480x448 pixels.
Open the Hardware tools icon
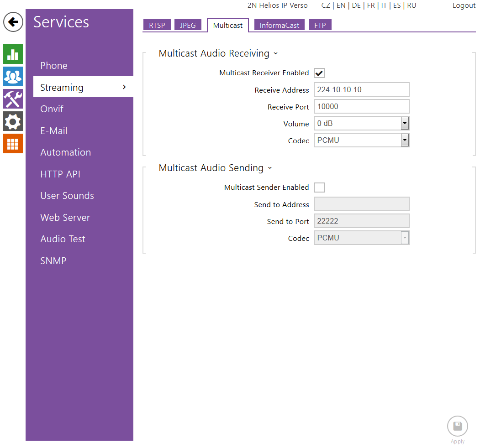(x=13, y=99)
